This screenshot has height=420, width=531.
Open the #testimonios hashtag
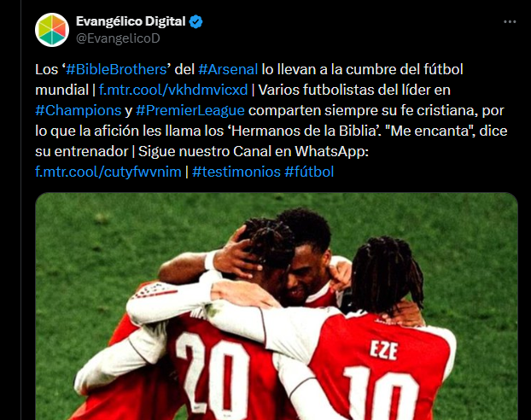(236, 172)
